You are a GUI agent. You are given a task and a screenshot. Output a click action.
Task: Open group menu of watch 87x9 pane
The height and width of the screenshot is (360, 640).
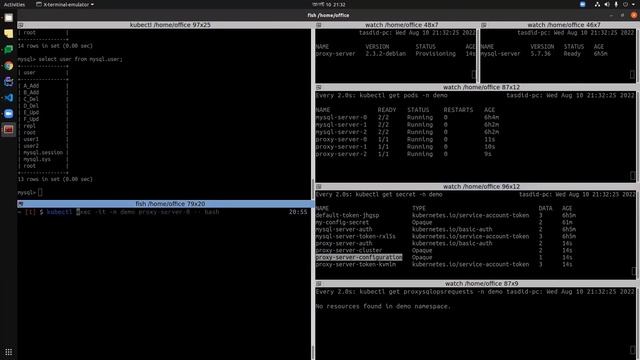click(x=319, y=284)
